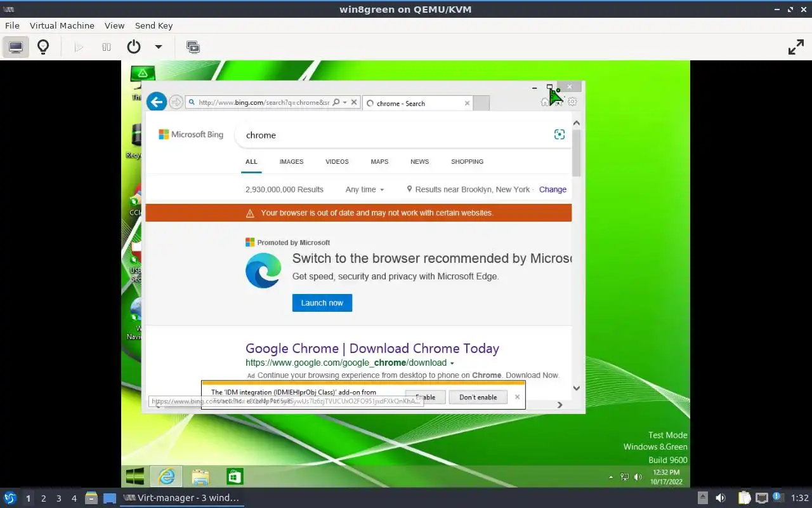Open the Windows Store taskbar icon

point(235,476)
